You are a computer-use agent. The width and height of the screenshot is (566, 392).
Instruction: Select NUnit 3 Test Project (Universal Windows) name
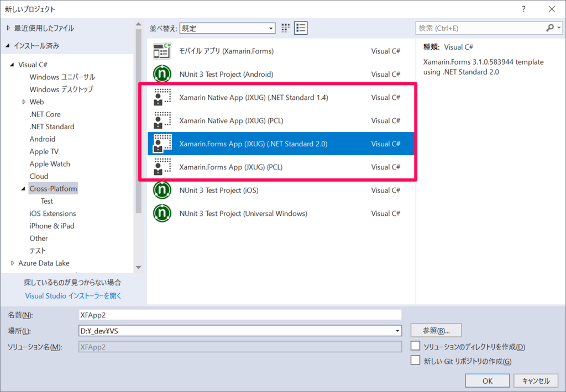[x=243, y=214]
